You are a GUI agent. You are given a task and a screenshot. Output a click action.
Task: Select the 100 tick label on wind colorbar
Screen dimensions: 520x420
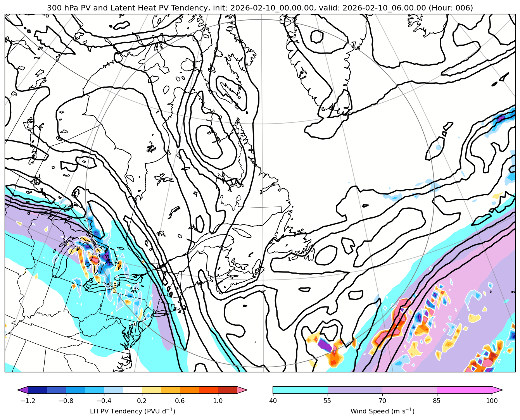click(x=492, y=401)
